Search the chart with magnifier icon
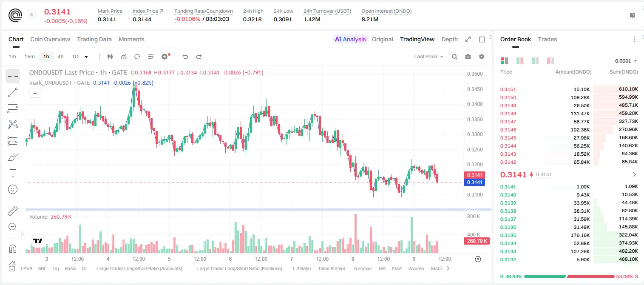The width and height of the screenshot is (644, 285). click(454, 57)
